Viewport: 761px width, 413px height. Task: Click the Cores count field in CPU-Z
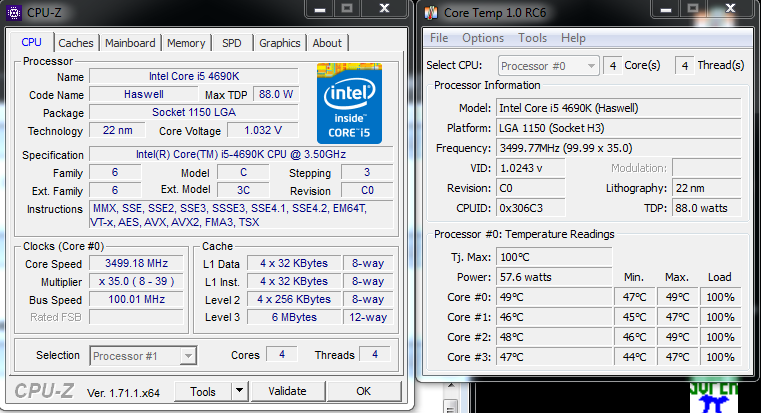pyautogui.click(x=282, y=354)
